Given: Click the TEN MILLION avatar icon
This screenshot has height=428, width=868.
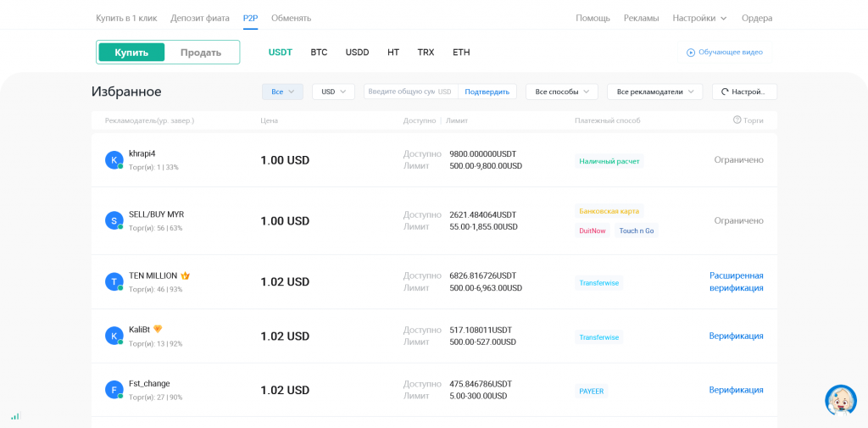Looking at the screenshot, I should coord(114,282).
